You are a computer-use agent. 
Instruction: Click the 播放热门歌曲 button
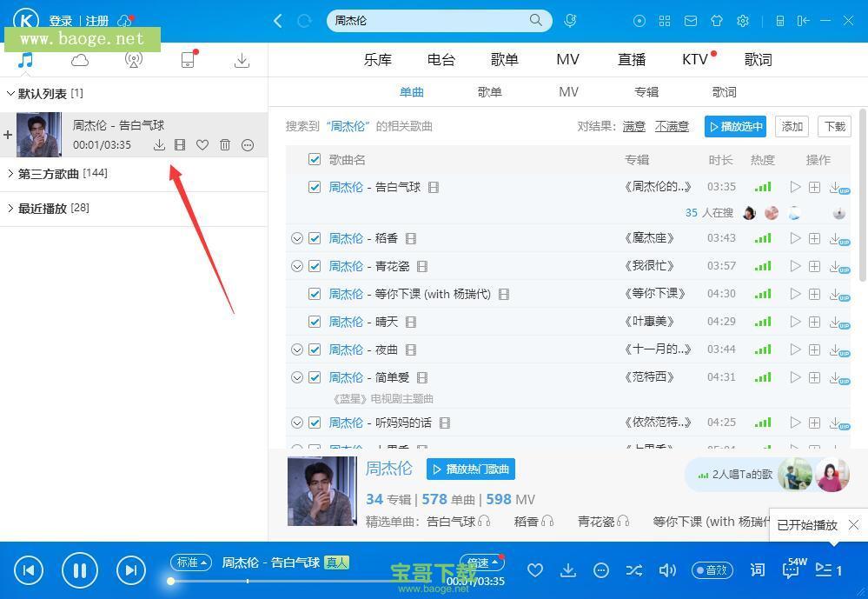click(470, 469)
